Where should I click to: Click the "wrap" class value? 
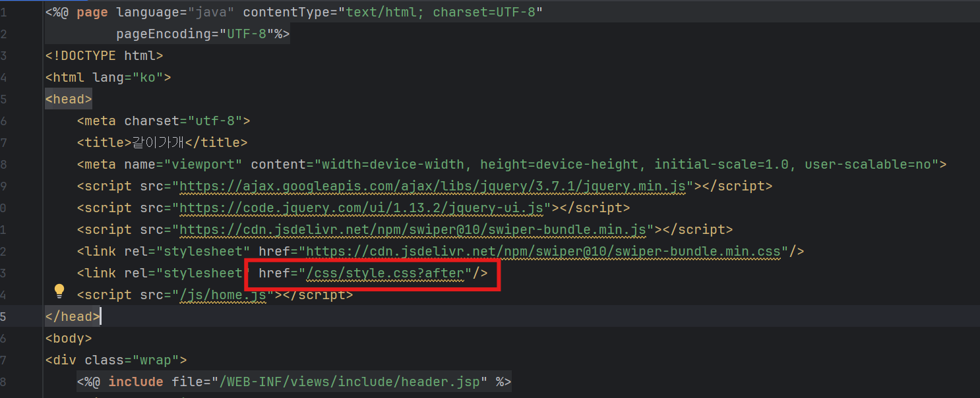pos(156,360)
